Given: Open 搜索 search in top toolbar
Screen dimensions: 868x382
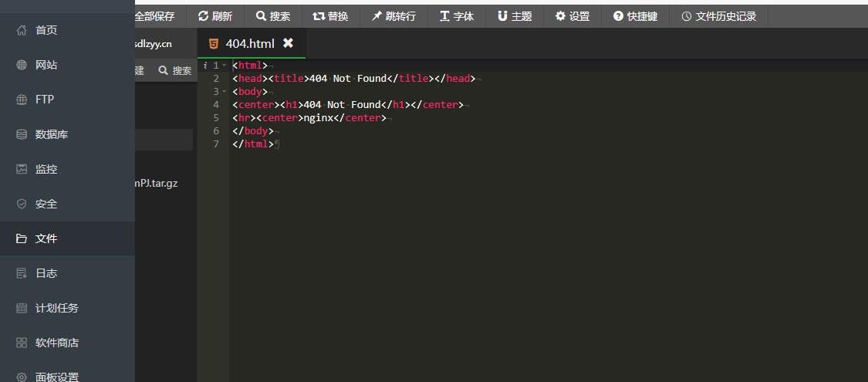Looking at the screenshot, I should pos(273,17).
